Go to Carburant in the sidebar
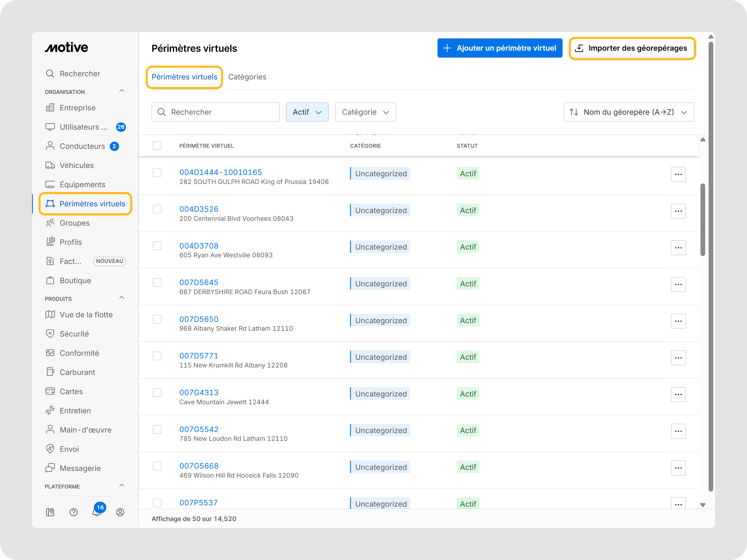Screen dimensions: 747x560 pos(77,372)
